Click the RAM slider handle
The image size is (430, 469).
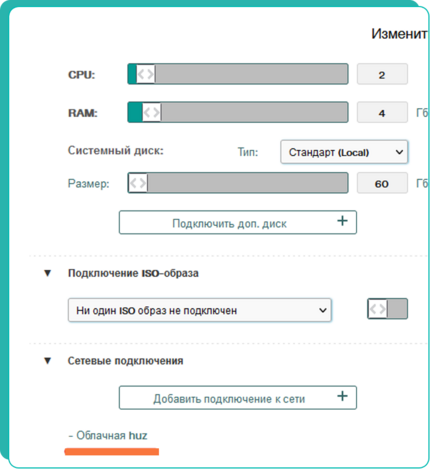click(152, 112)
